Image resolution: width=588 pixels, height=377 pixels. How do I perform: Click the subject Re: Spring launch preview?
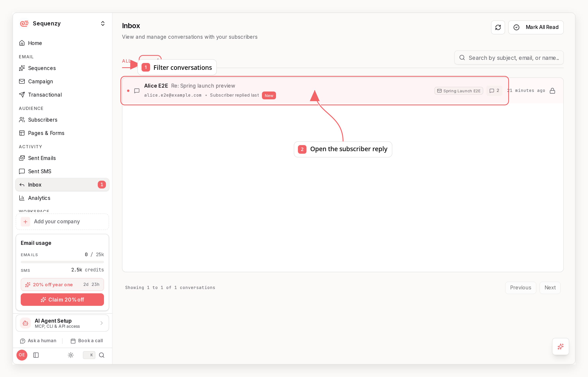coord(203,86)
